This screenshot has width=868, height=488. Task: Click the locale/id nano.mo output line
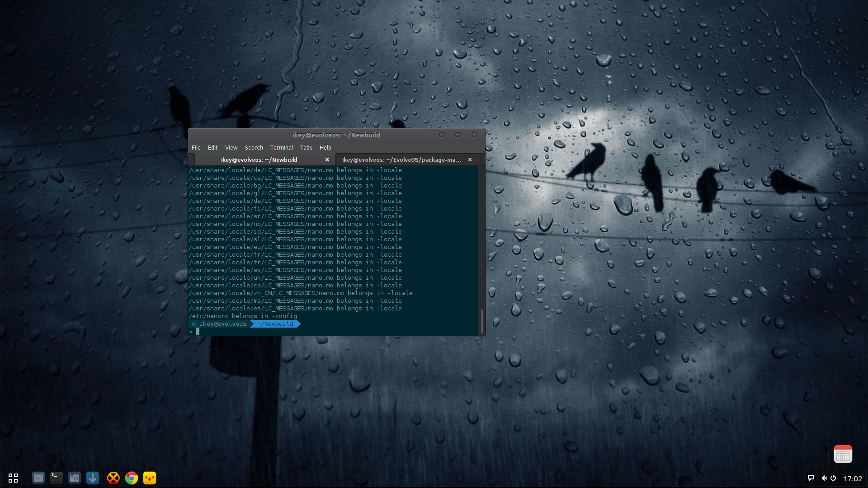click(295, 232)
